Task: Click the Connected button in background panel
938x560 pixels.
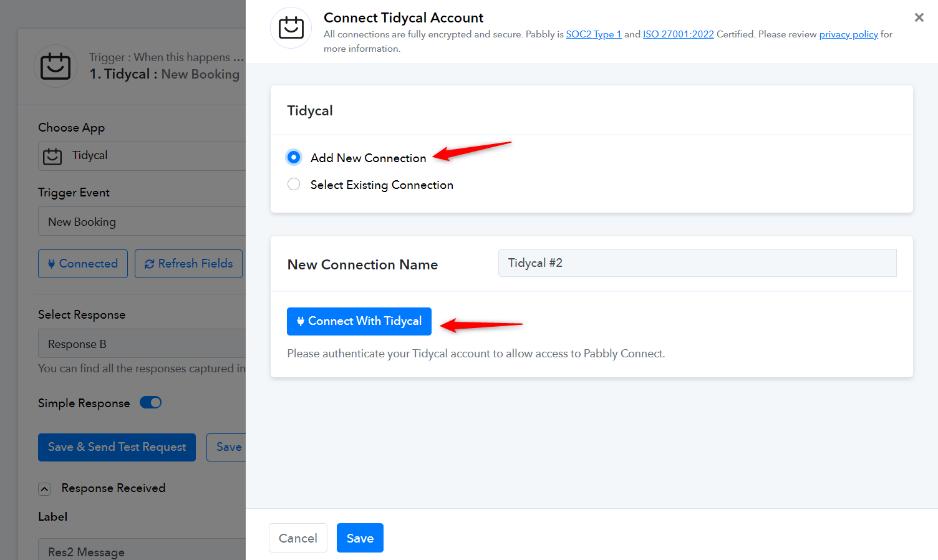Action: (x=83, y=264)
